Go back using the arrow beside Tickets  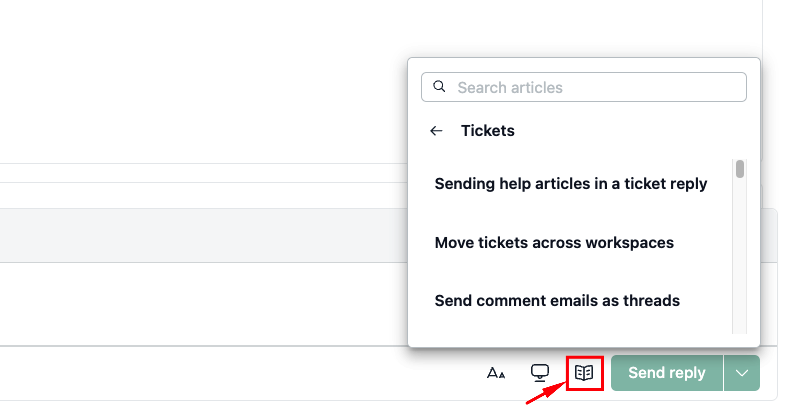point(436,131)
